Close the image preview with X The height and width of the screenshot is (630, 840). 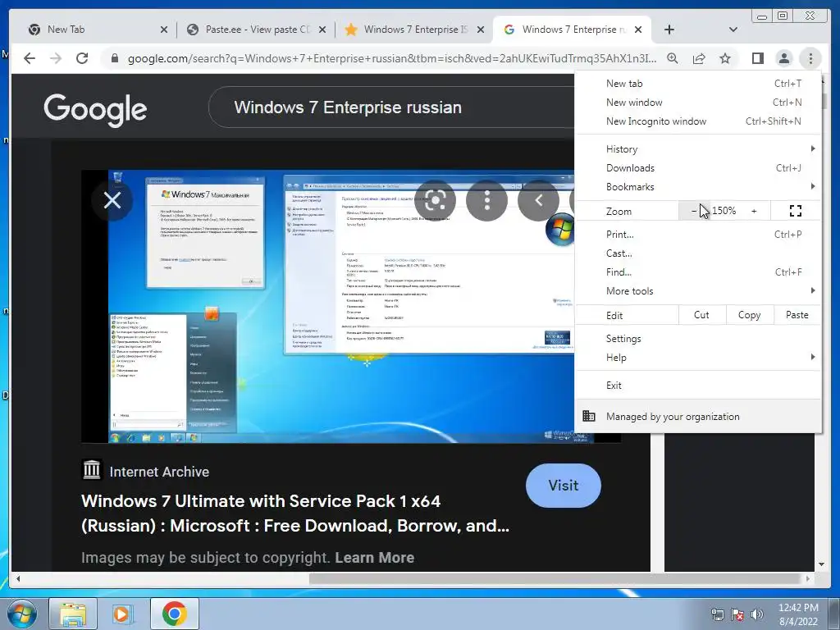[112, 200]
